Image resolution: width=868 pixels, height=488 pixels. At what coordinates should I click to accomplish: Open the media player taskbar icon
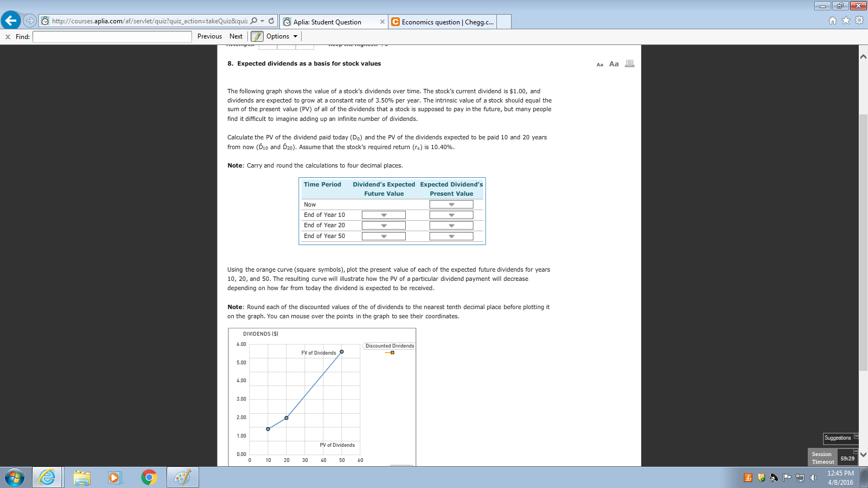[x=114, y=477]
